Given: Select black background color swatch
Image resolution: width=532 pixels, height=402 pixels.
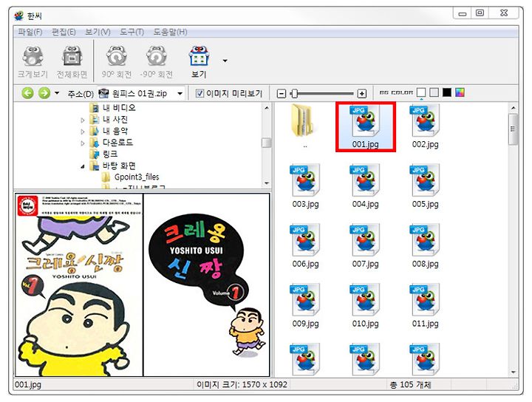Looking at the screenshot, I should (x=447, y=92).
